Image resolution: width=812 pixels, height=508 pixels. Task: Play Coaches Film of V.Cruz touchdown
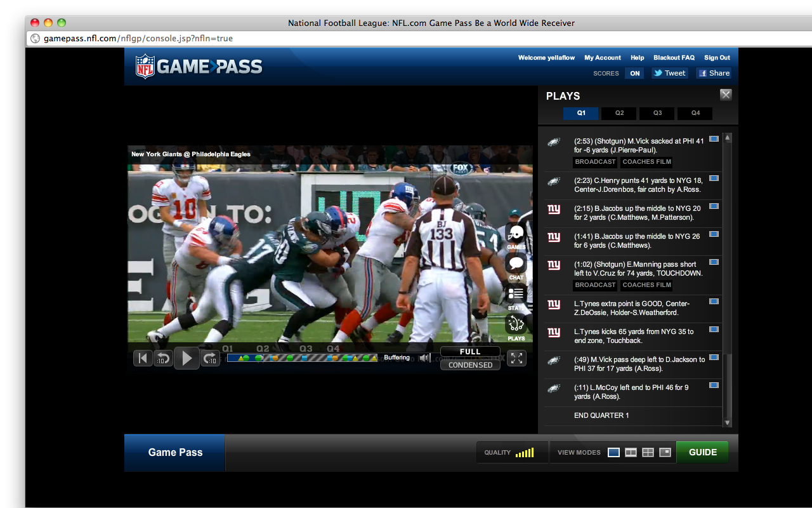646,285
